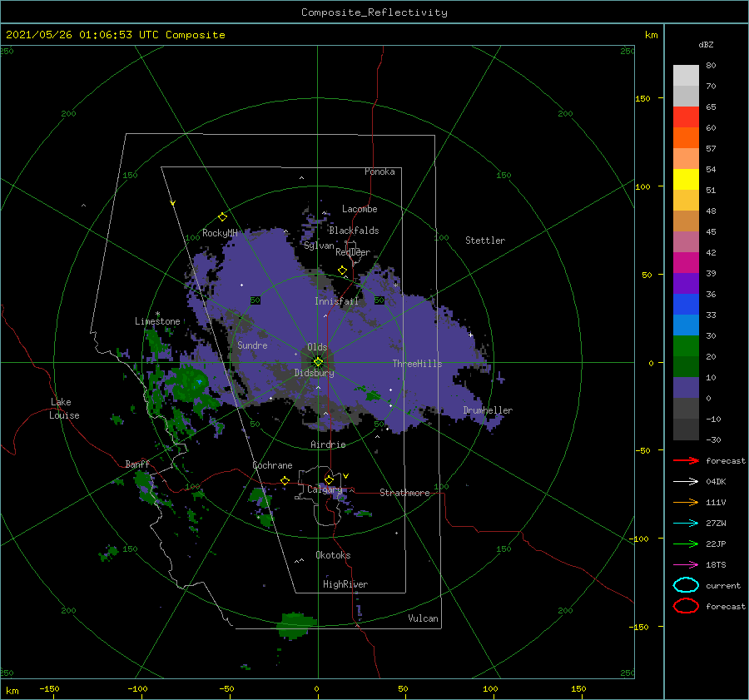Screen dimensions: 749x700
Task: Click the Lacombe label
Action: tap(360, 209)
